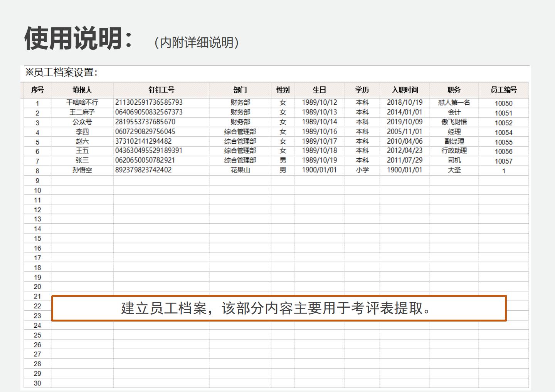Viewport: 555px width, 392px height.
Task: Select the name cell 王二麻子
Action: (x=82, y=112)
